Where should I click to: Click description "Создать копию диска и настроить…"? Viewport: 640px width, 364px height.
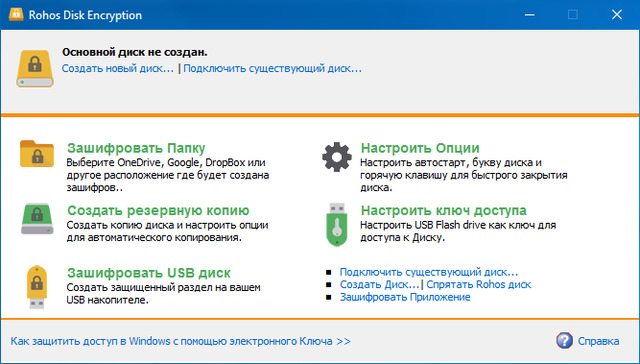click(x=167, y=231)
